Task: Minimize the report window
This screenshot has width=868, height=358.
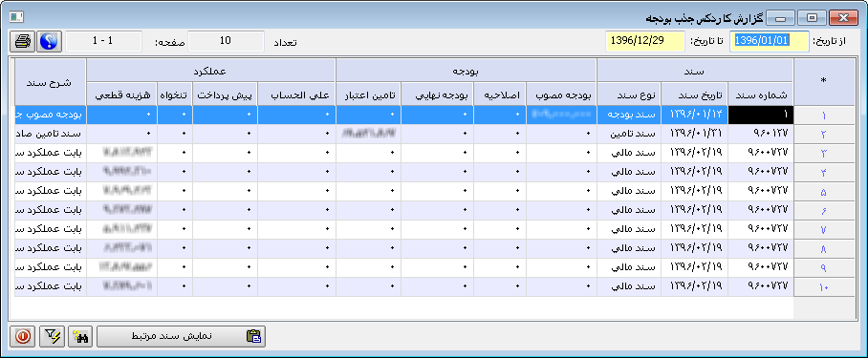Action: [780, 18]
